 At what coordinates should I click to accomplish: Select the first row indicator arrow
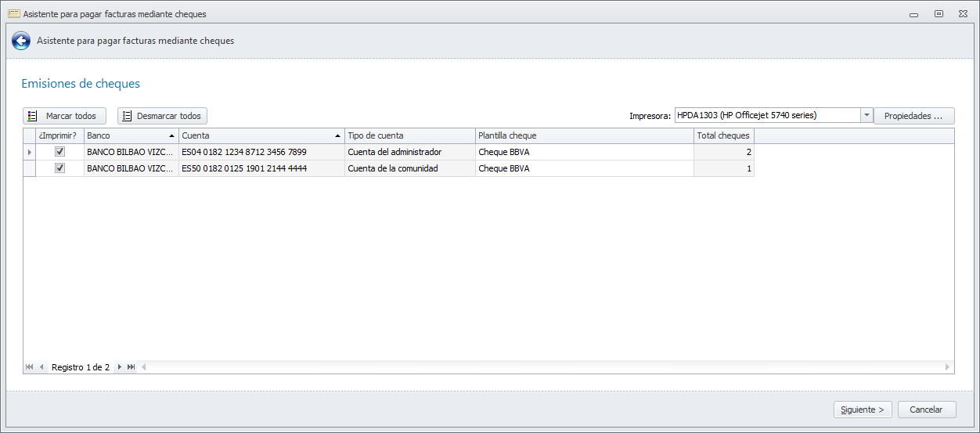[30, 152]
